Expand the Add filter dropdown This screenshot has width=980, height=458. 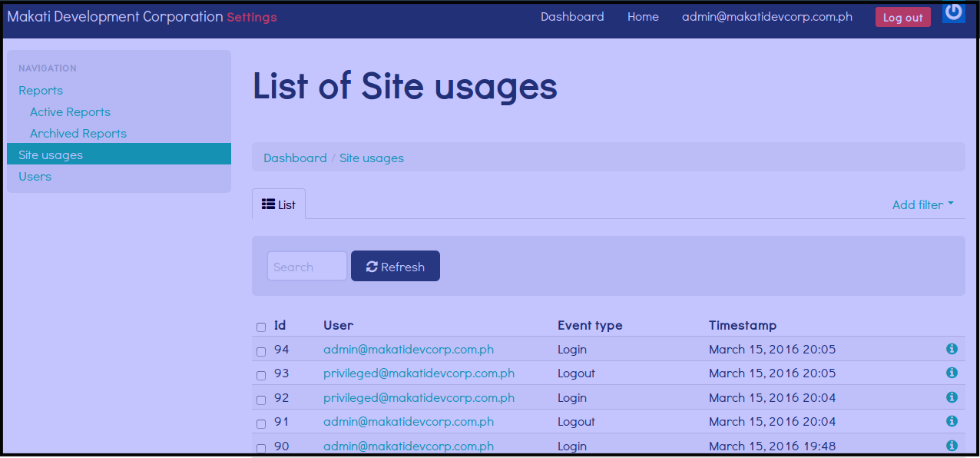coord(923,204)
